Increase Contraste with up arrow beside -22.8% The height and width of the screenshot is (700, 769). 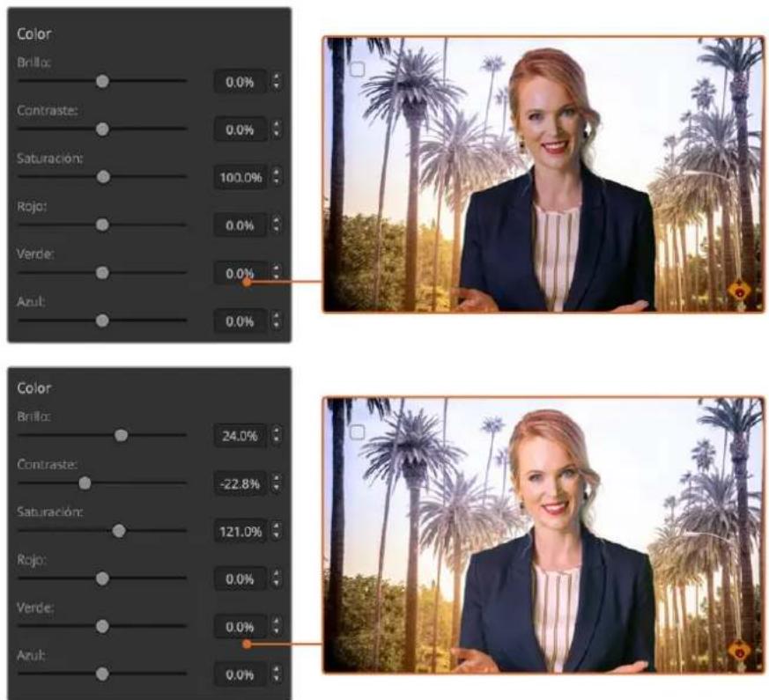tap(277, 478)
